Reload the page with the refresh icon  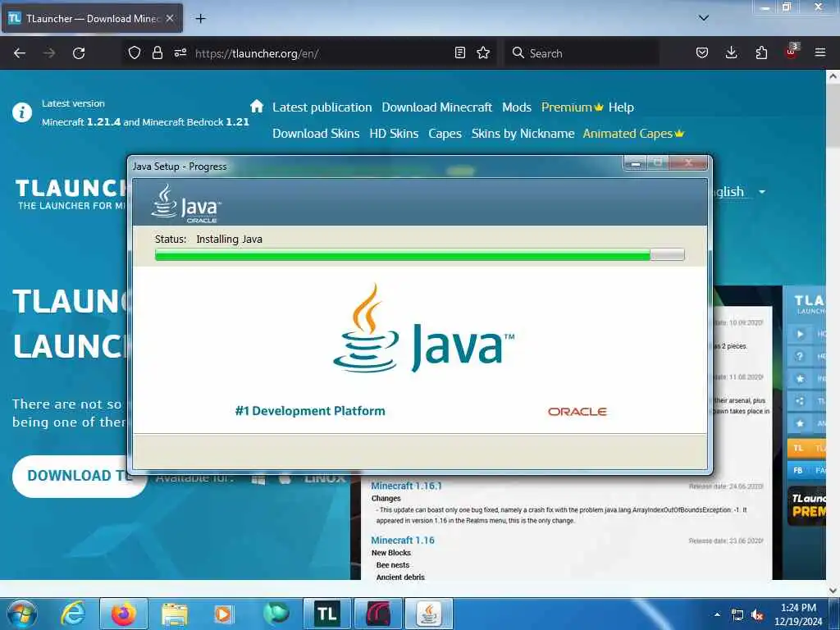point(79,53)
